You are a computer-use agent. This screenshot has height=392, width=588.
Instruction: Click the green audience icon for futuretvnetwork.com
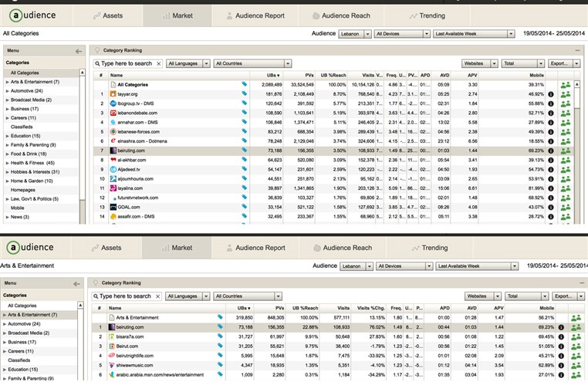click(x=565, y=198)
